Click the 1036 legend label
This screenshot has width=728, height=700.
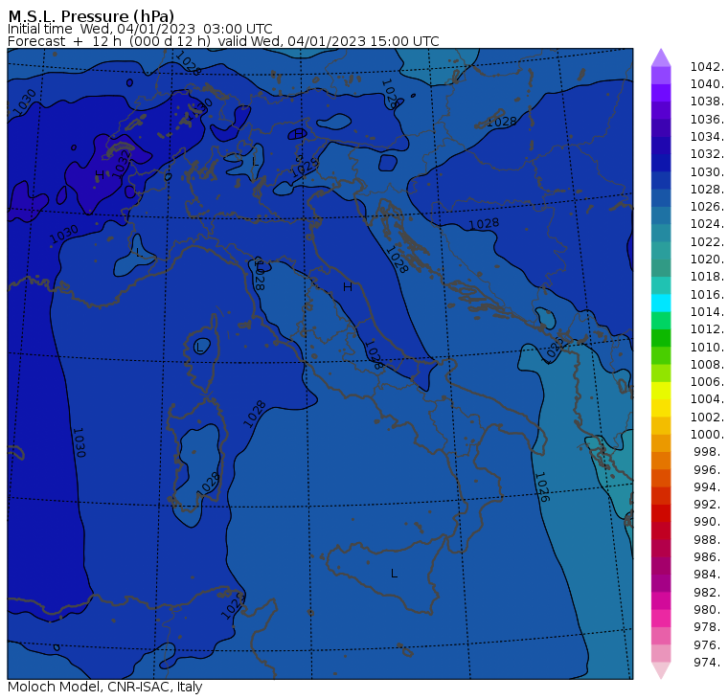click(x=707, y=120)
